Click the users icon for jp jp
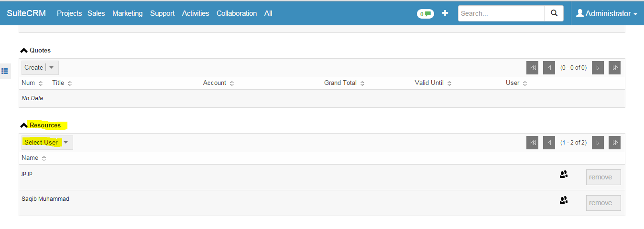Image resolution: width=644 pixels, height=229 pixels. pyautogui.click(x=564, y=175)
